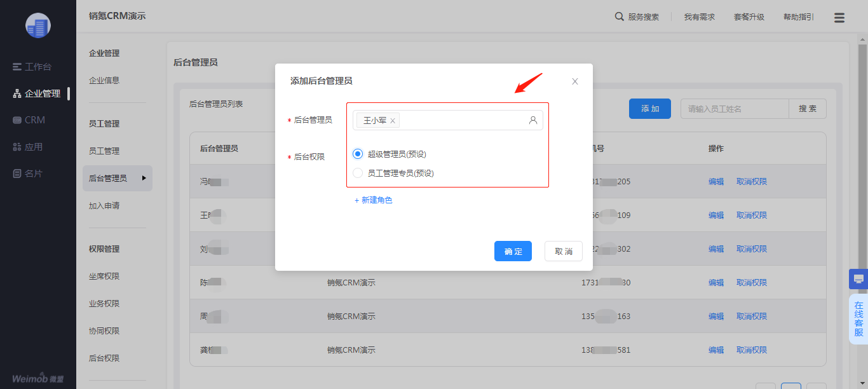Open the CRM sidebar section
Screen dimensions: 868x389
tap(29, 120)
